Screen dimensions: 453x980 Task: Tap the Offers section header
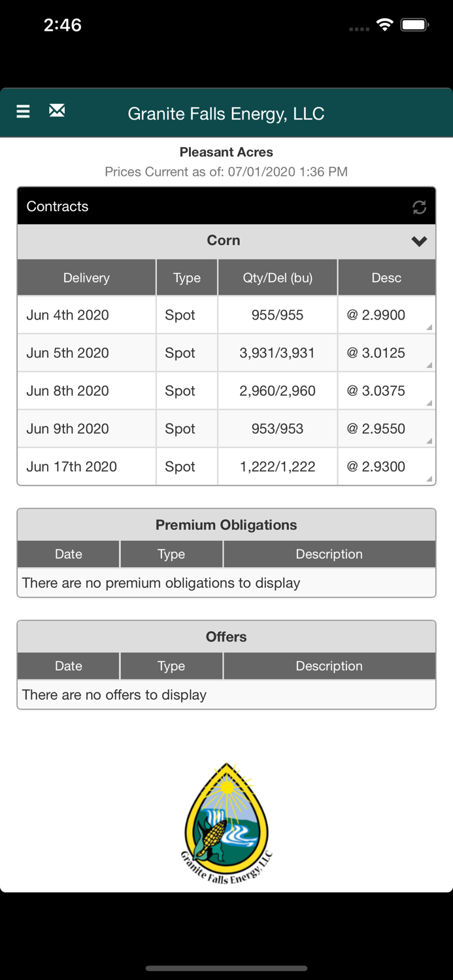coord(226,636)
